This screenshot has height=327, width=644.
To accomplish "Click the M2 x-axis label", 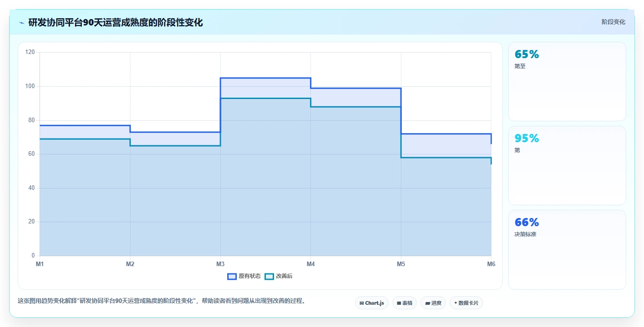I will (130, 264).
